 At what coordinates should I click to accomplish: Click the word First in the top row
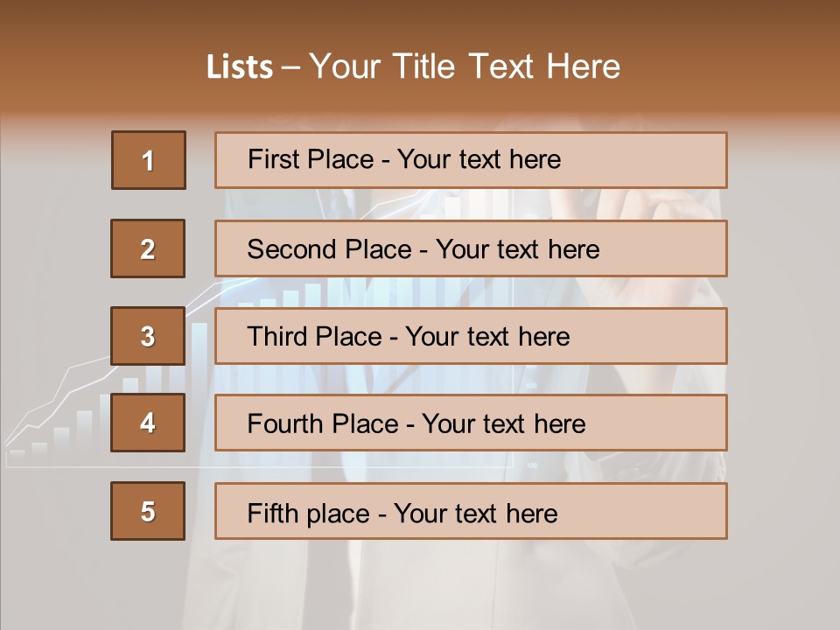tap(273, 160)
